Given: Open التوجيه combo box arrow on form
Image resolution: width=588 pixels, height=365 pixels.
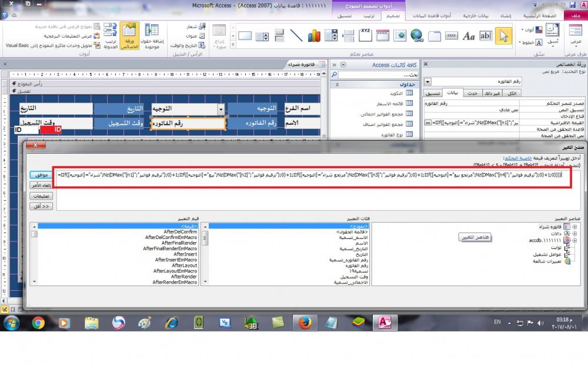Looking at the screenshot, I should pos(221,109).
